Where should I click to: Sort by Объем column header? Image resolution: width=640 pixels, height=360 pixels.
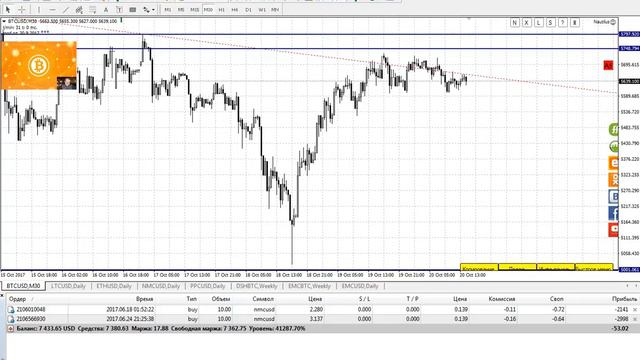point(221,299)
